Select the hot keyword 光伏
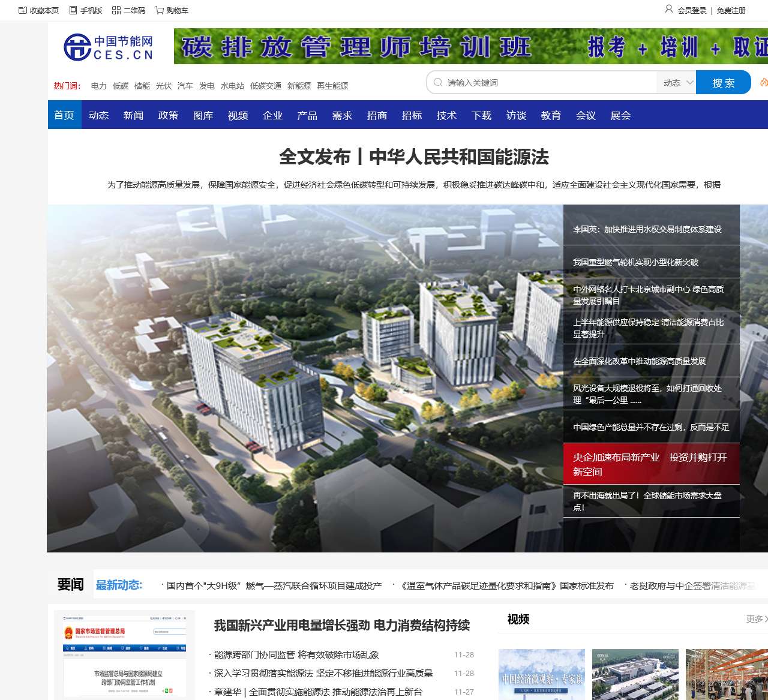The image size is (768, 700). coord(164,86)
